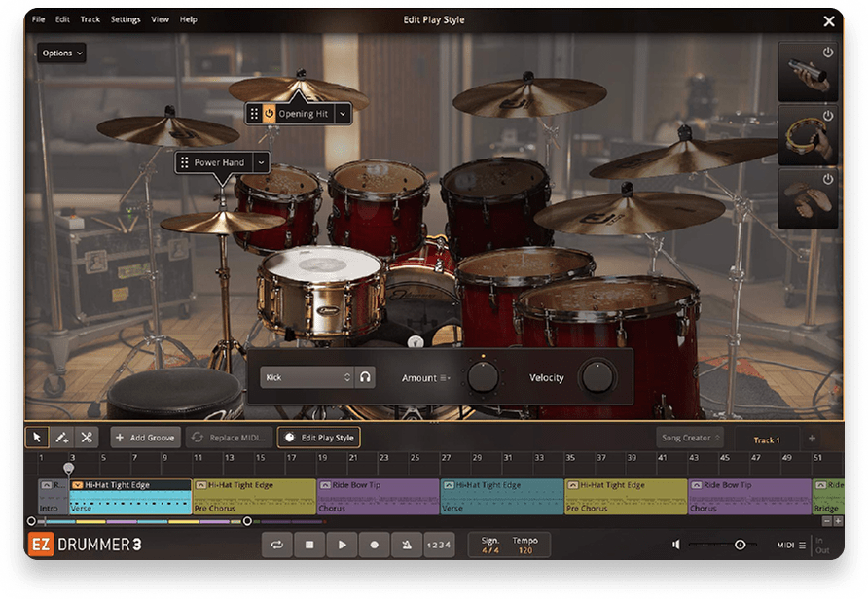Add a new track with plus icon

click(x=812, y=439)
